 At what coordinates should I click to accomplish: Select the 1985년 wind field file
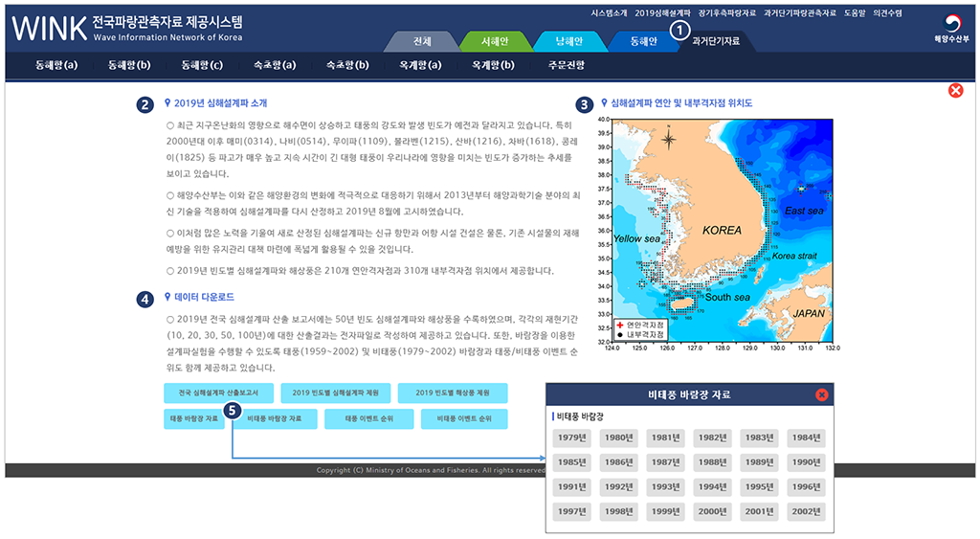click(572, 462)
